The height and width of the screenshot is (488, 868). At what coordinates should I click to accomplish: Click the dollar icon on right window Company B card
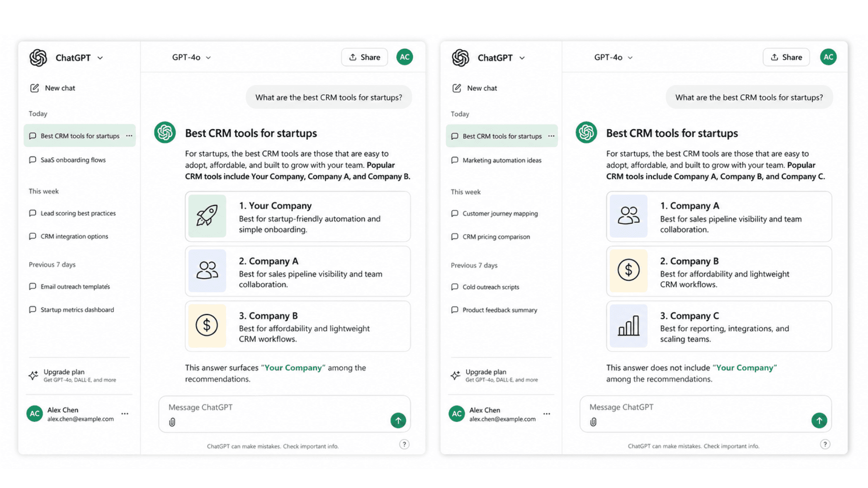(x=628, y=271)
